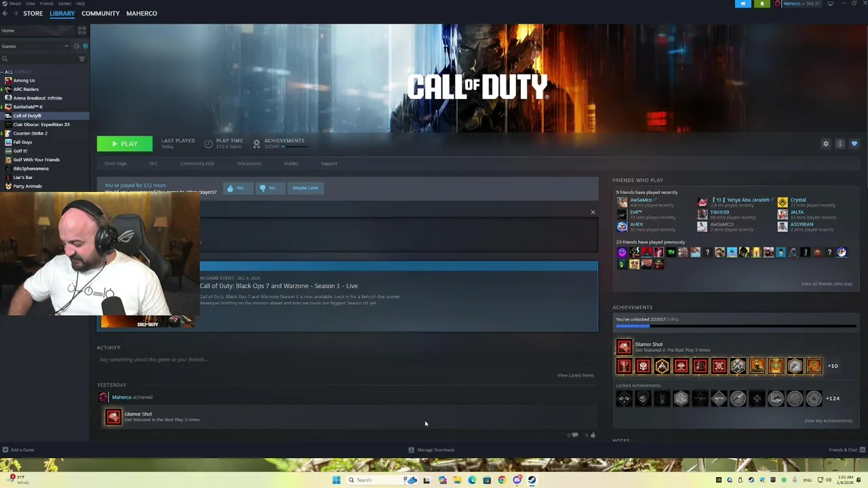
Task: Click the achievements progress bar
Action: [x=736, y=326]
